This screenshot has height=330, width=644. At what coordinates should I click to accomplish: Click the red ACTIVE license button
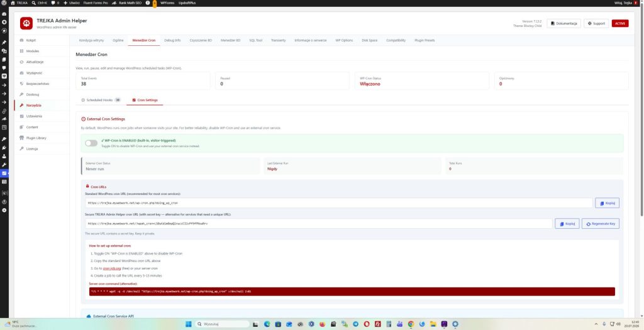619,23
